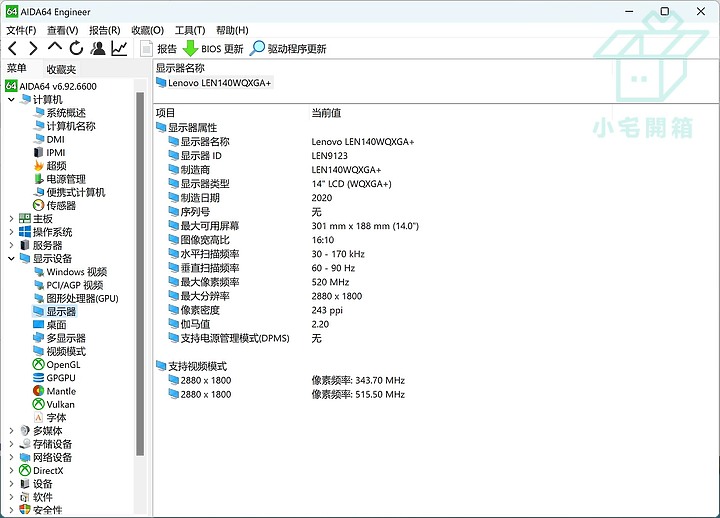Image resolution: width=720 pixels, height=518 pixels.
Task: Select AIDA64 v6.92.6600 root item
Action: (51, 86)
